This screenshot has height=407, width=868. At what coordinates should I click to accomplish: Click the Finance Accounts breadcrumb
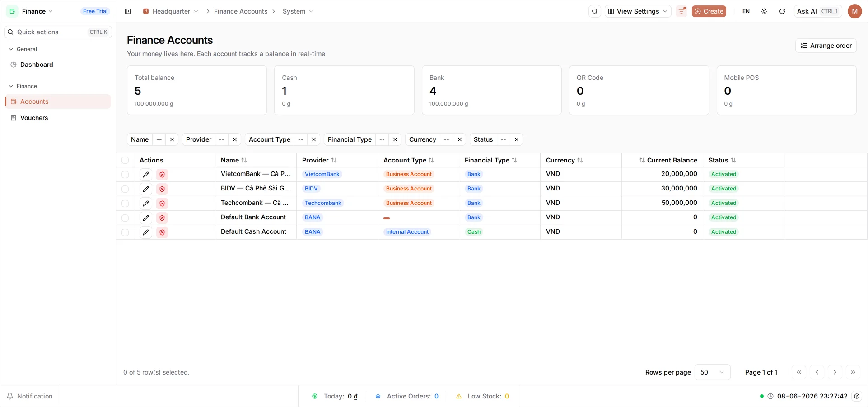pyautogui.click(x=241, y=11)
